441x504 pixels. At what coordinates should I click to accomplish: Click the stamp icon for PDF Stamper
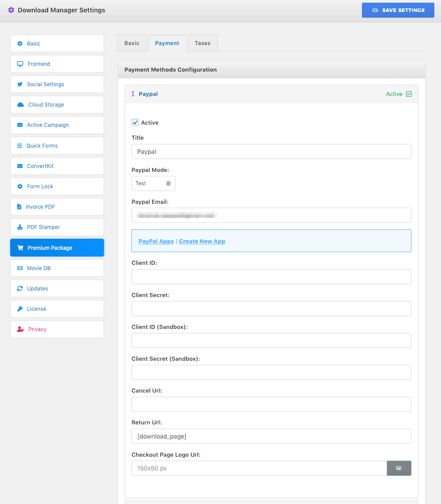point(20,227)
